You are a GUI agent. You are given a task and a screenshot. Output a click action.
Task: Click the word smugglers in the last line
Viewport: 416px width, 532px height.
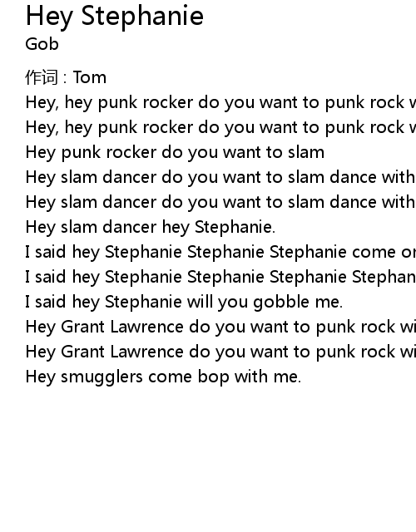(x=102, y=377)
